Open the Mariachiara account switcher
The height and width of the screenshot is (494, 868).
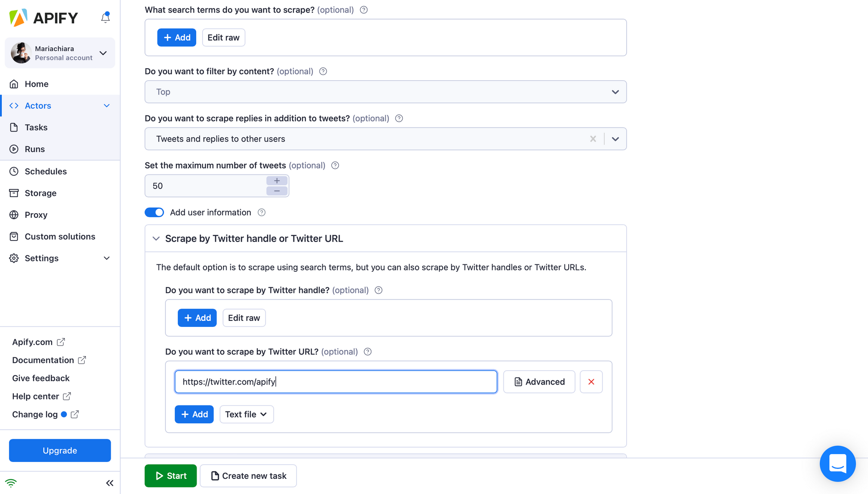pos(60,53)
